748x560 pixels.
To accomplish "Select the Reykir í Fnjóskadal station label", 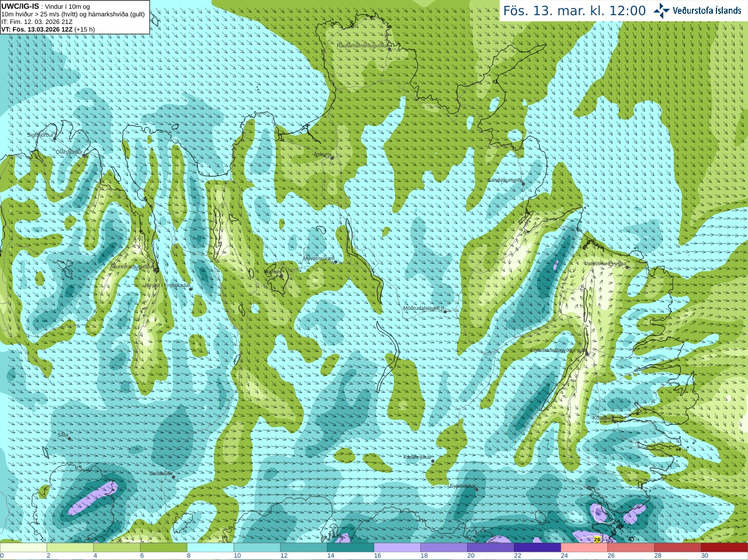I will click(x=167, y=285).
